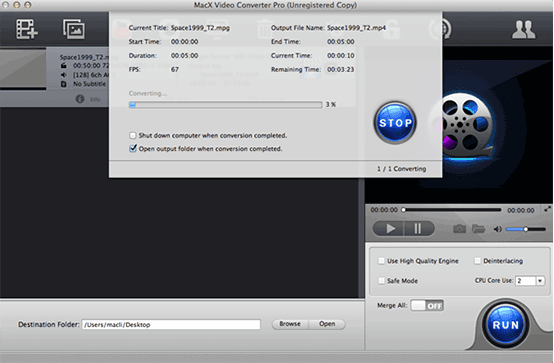This screenshot has width=554, height=363.
Task: Stop the conversion with STOP button
Action: 395,123
